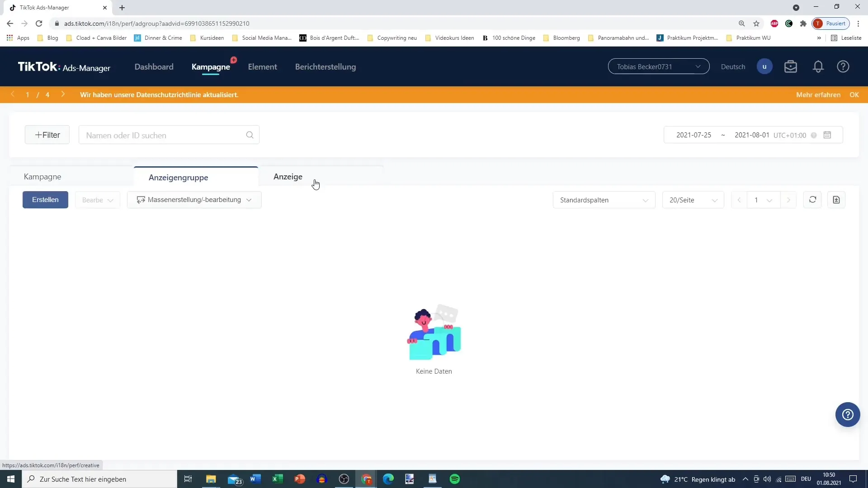Expand the Bearbe dropdown

(98, 200)
